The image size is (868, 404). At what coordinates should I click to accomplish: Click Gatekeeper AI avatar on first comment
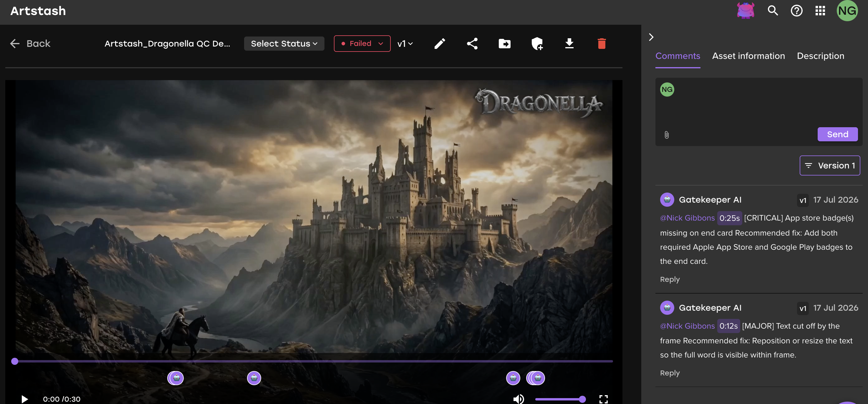pos(667,199)
